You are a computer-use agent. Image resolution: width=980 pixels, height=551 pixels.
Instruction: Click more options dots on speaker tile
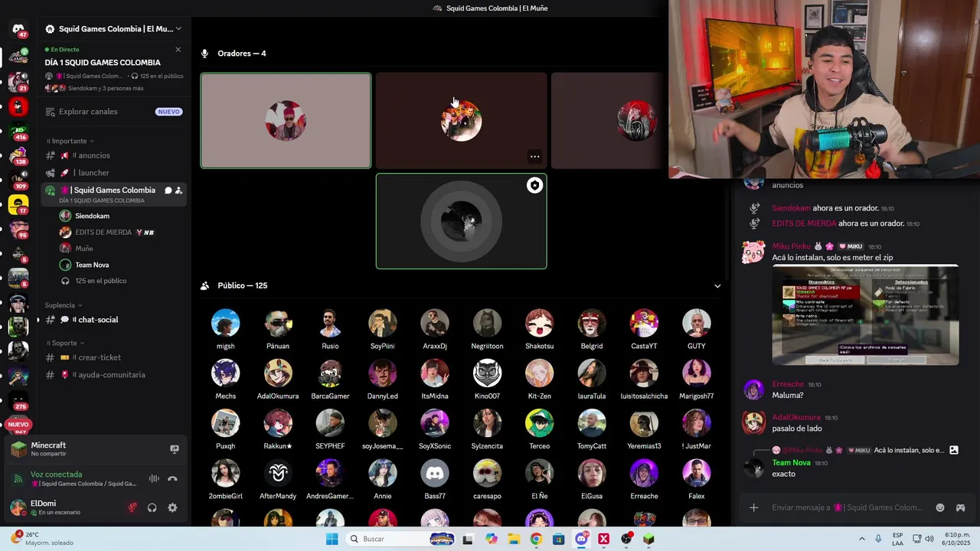[534, 157]
